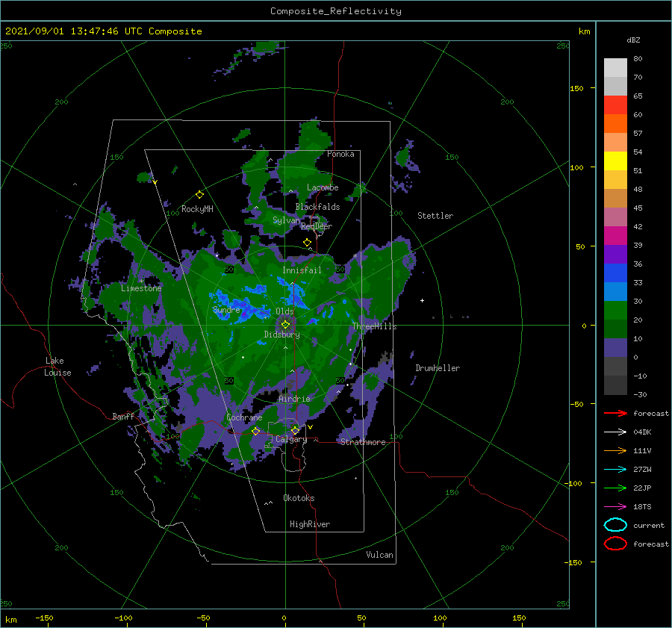The image size is (672, 628).
Task: Click the red forecast ellipse icon
Action: tap(615, 544)
